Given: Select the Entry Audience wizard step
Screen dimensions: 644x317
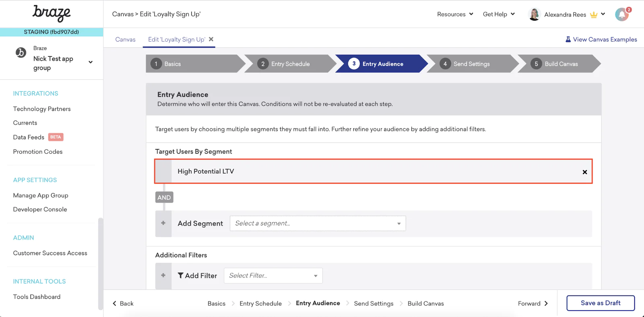Looking at the screenshot, I should [x=382, y=64].
